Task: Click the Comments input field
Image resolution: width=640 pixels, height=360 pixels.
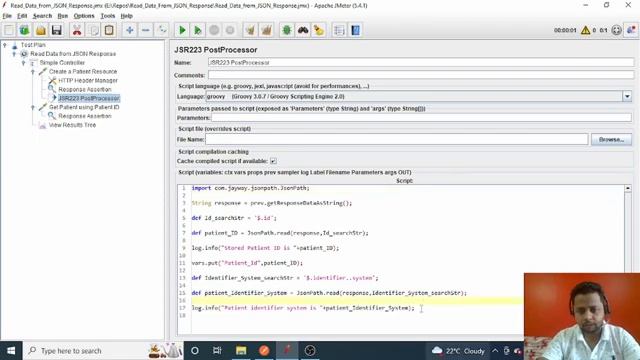Action: [x=421, y=75]
